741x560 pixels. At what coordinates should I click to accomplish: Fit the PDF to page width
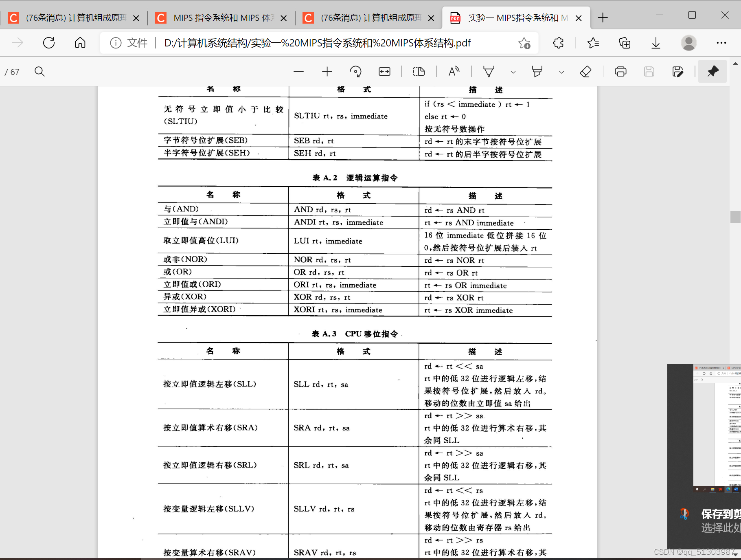384,72
